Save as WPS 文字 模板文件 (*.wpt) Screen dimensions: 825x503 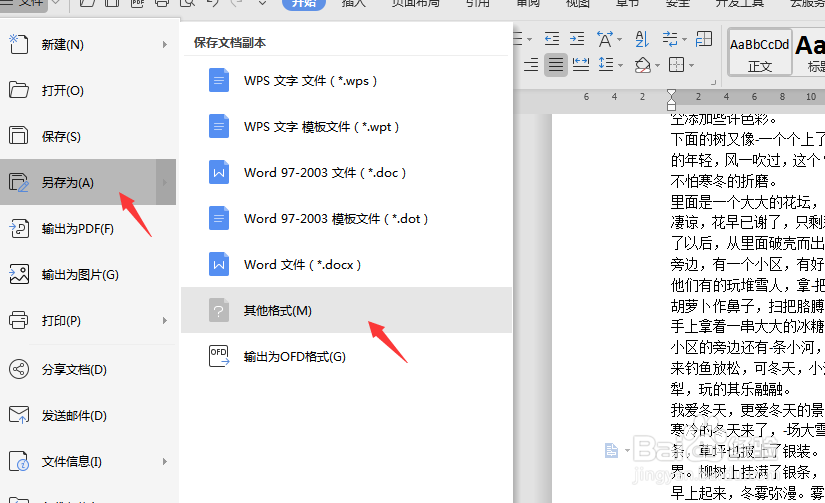click(346, 127)
